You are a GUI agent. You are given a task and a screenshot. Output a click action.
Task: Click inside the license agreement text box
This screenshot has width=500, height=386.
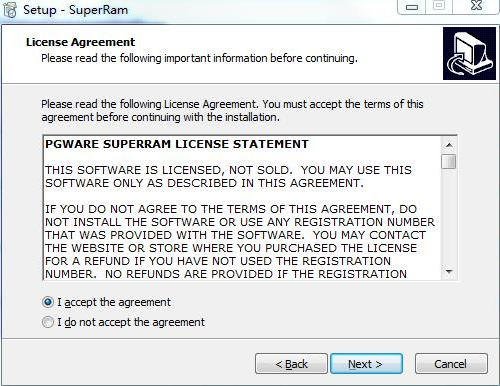243,208
